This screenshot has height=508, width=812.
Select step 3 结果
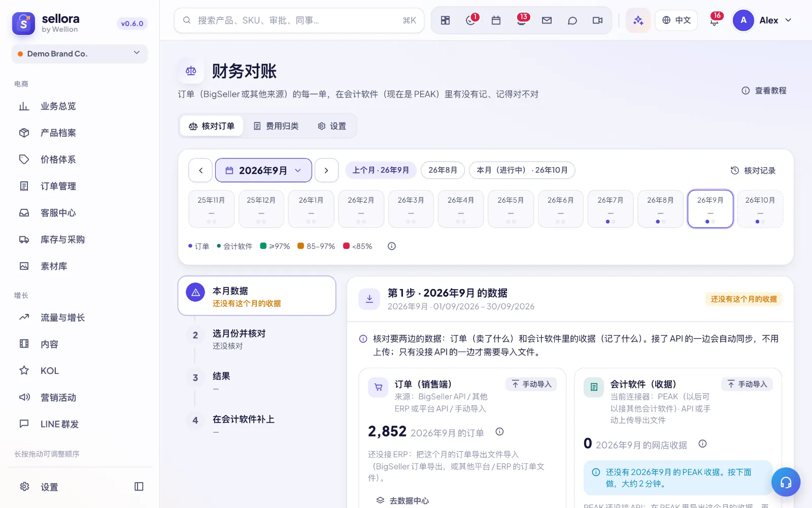[x=257, y=381]
